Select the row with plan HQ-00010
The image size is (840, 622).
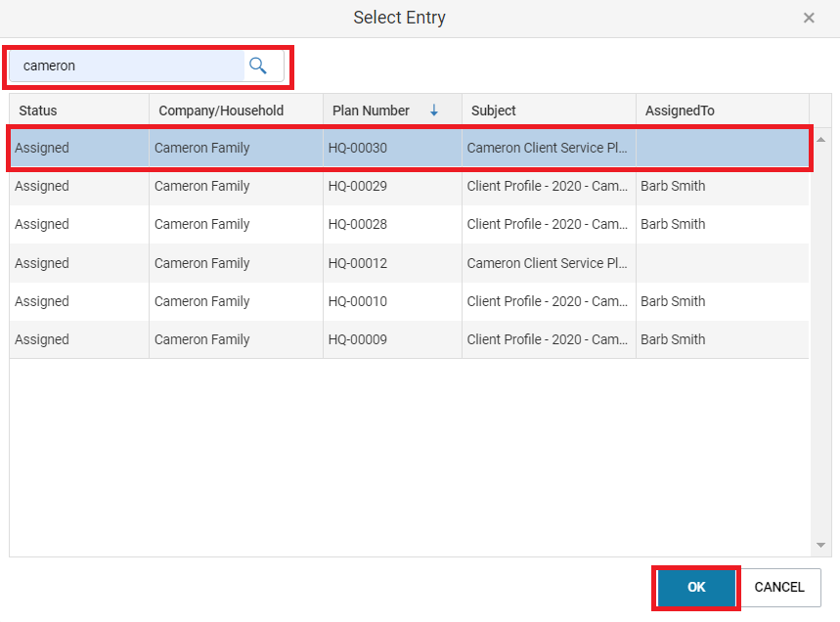click(x=410, y=301)
